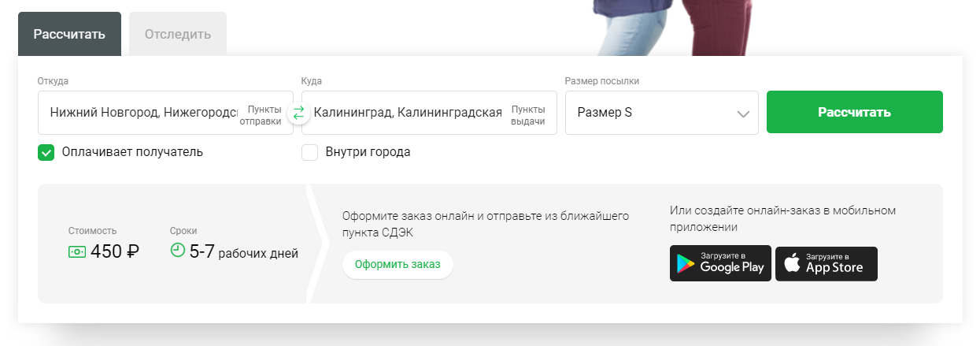Viewport: 980px width, 346px height.
Task: Enable the Внутри города checkbox
Action: pyautogui.click(x=309, y=152)
